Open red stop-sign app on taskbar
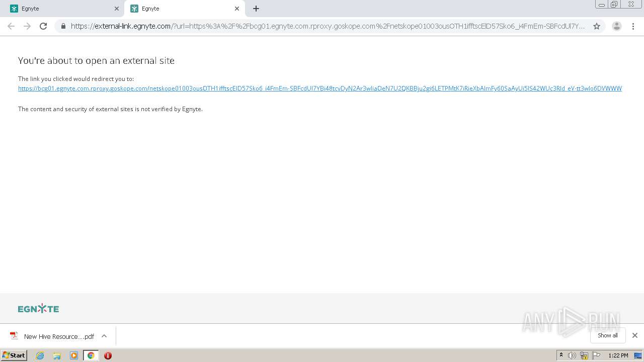 coord(108,355)
